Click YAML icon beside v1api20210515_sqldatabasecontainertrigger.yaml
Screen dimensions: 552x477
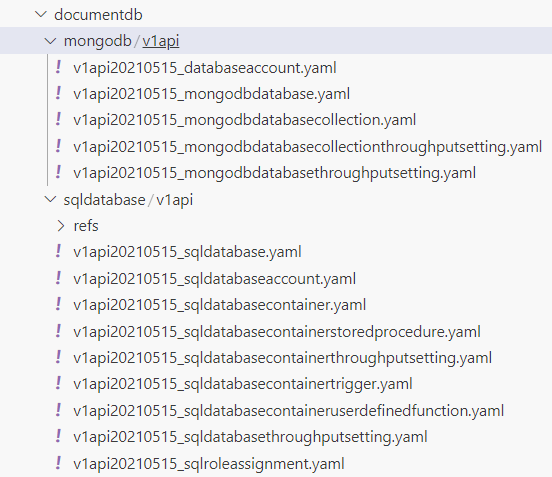click(x=58, y=383)
